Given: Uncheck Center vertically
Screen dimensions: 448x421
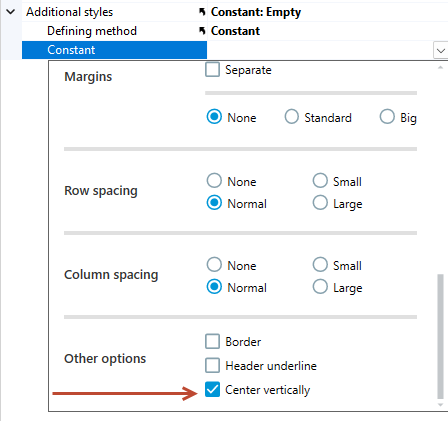Looking at the screenshot, I should [x=212, y=389].
